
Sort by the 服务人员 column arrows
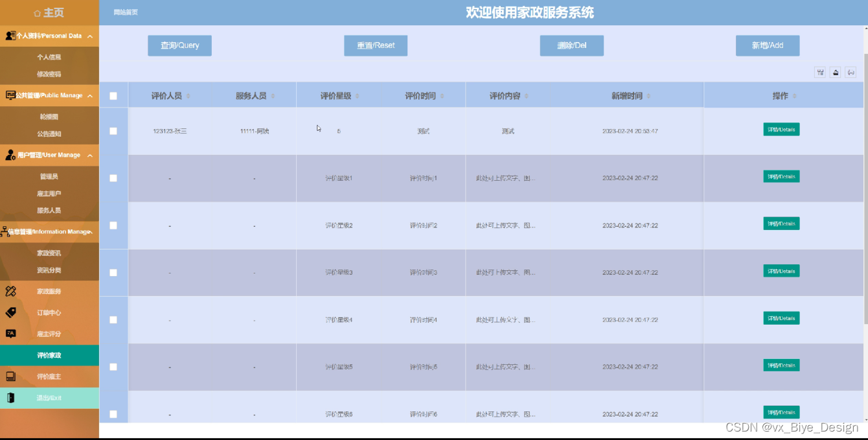pyautogui.click(x=273, y=96)
